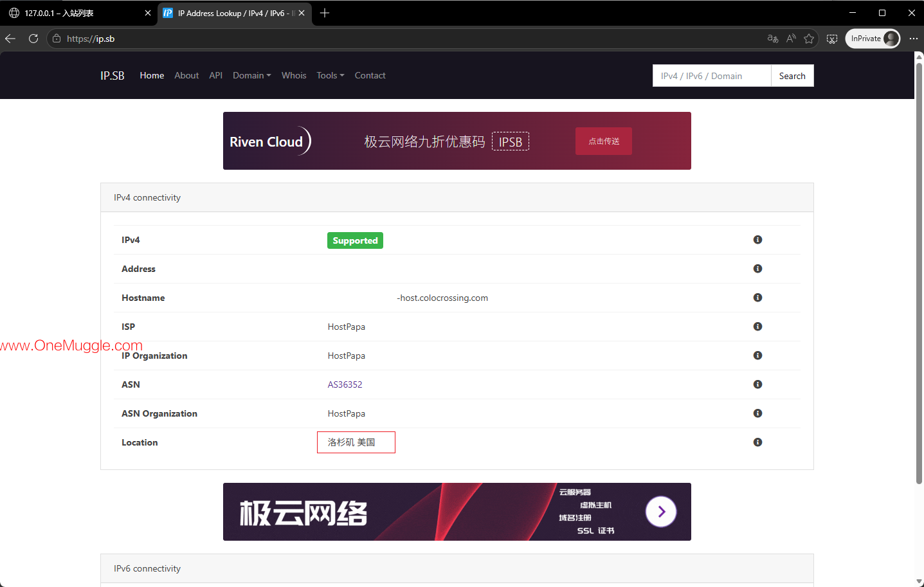Open the 极云网络 banner ad
The image size is (924, 587).
pos(457,512)
